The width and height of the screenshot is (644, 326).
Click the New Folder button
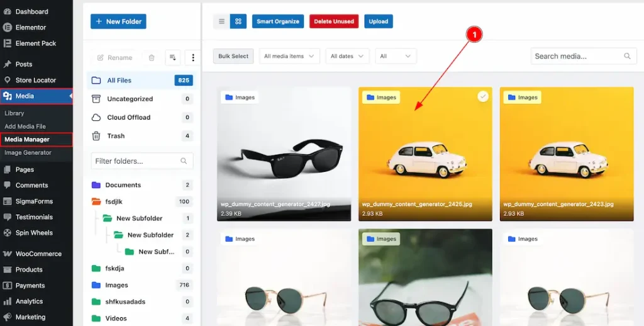(x=118, y=21)
